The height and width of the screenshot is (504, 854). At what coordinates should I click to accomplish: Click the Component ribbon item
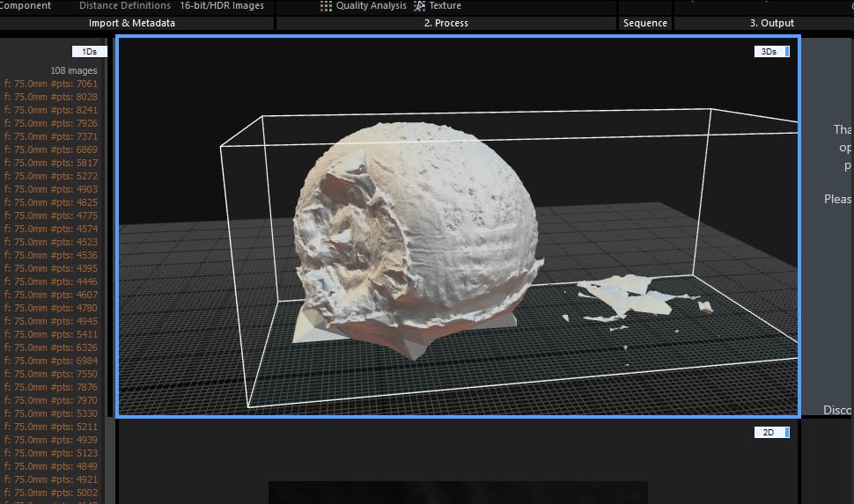(x=25, y=5)
